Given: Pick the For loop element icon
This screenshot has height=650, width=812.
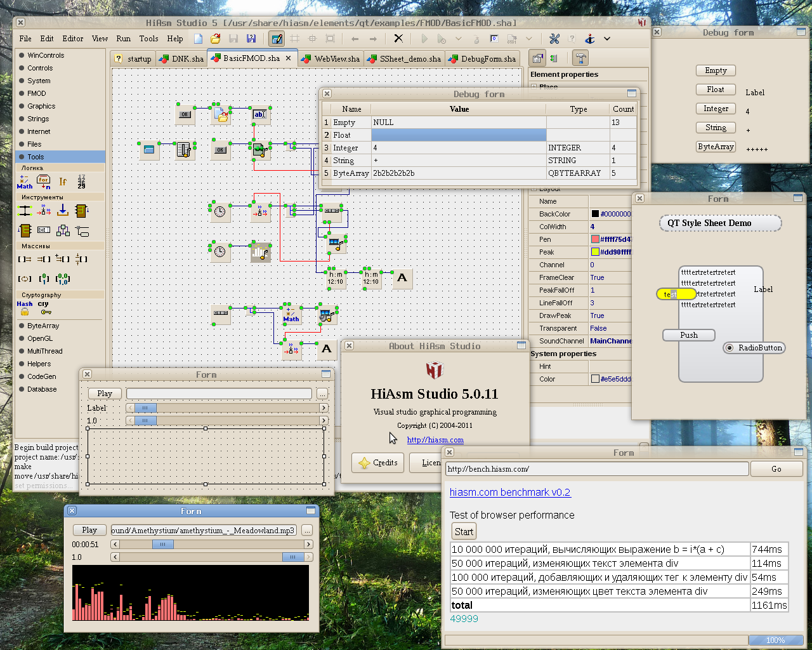Looking at the screenshot, I should pos(44,182).
